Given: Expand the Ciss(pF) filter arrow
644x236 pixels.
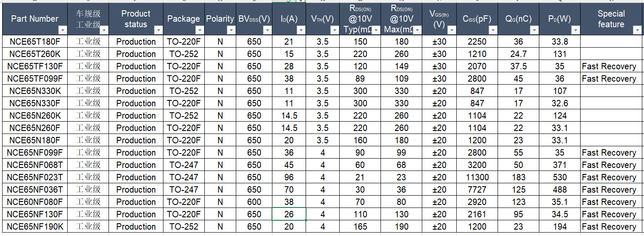Looking at the screenshot, I should (x=492, y=30).
